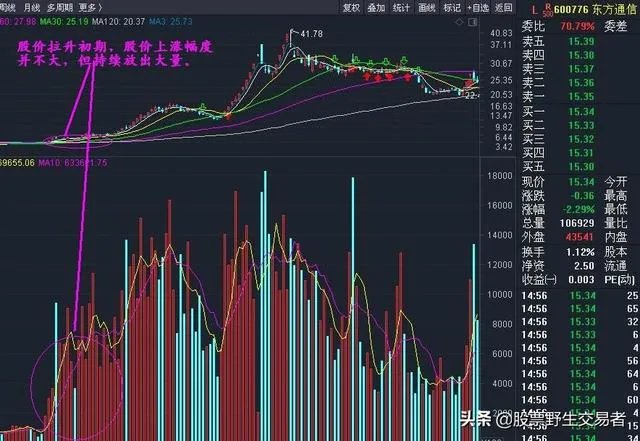Viewport: 640px width, 441px height.
Task: Click the 30.67 price axis label
Action: [x=501, y=64]
